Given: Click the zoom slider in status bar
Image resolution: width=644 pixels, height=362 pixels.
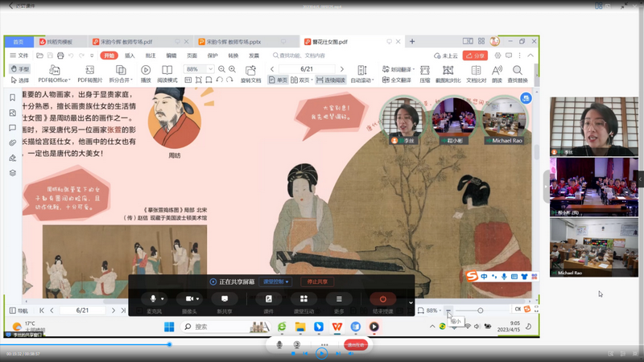Looking at the screenshot, I should point(481,310).
